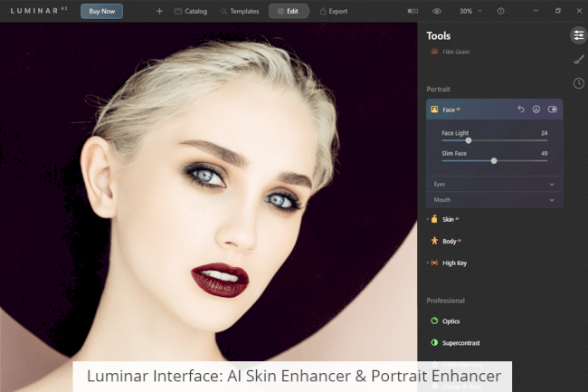Click the Luminar AI logo
The image size is (588, 392).
[39, 11]
